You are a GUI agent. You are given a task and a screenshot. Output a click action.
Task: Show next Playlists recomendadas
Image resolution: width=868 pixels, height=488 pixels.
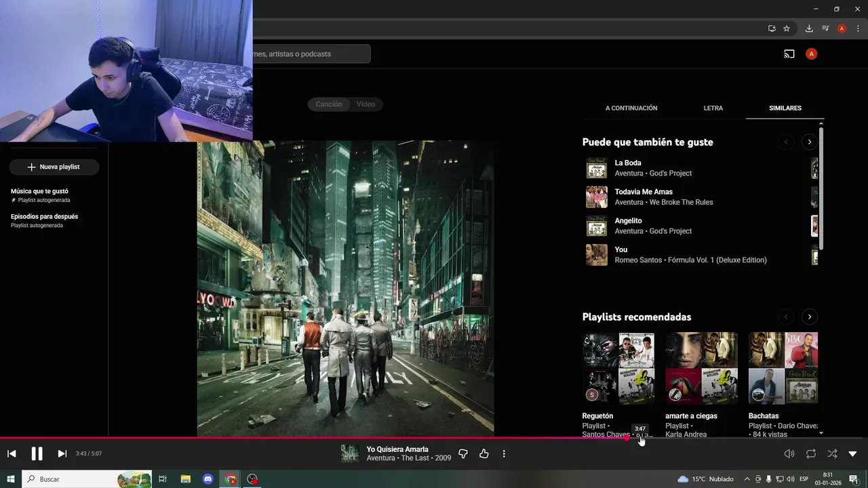[809, 317]
